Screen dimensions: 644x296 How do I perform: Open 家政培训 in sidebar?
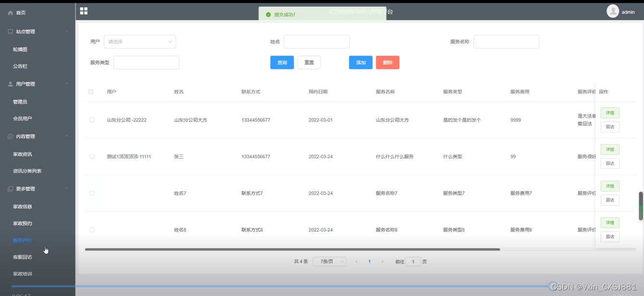(23, 274)
